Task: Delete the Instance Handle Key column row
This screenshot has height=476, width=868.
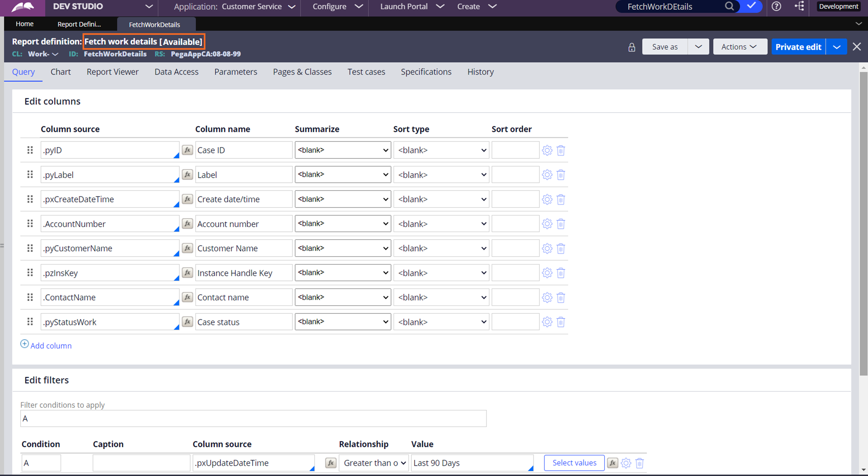Action: [x=561, y=273]
